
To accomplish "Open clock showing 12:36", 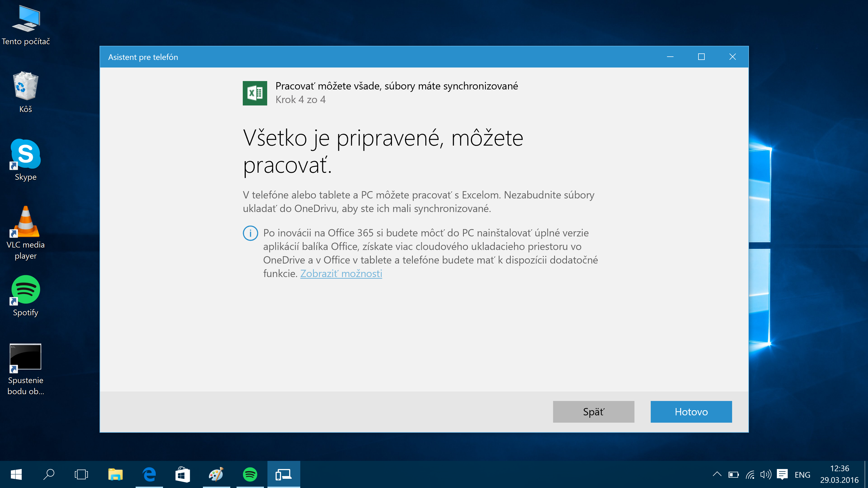I will click(x=839, y=474).
